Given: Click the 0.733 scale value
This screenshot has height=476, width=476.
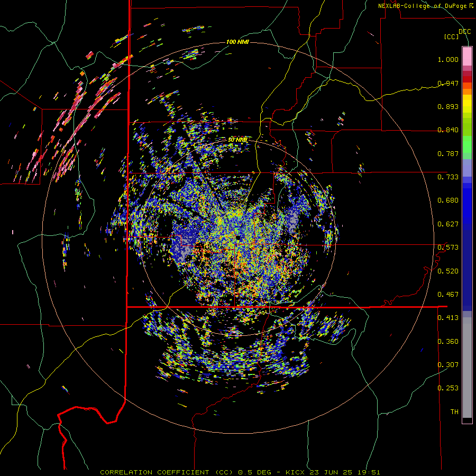Looking at the screenshot, I should [x=448, y=177].
